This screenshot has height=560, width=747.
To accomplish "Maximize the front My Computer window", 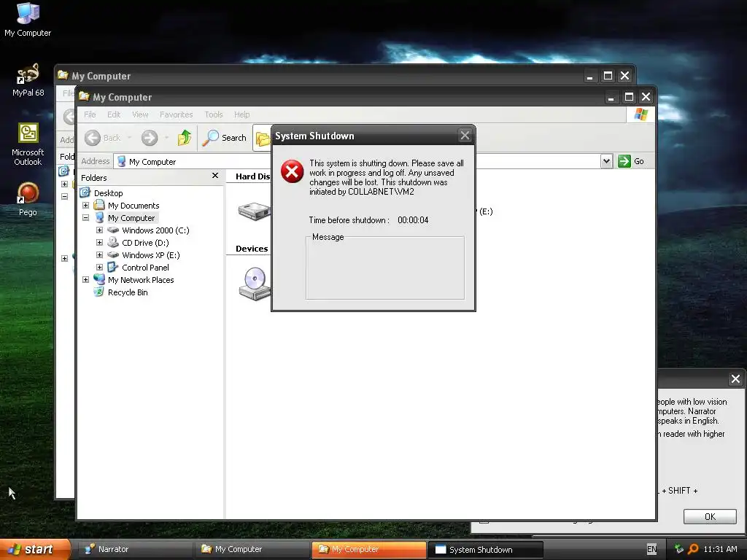I will (629, 97).
